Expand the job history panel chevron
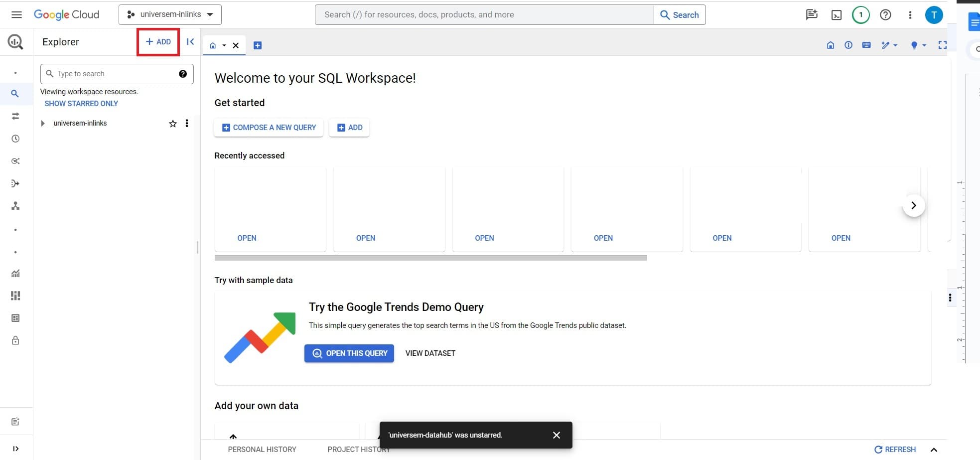 pos(934,450)
